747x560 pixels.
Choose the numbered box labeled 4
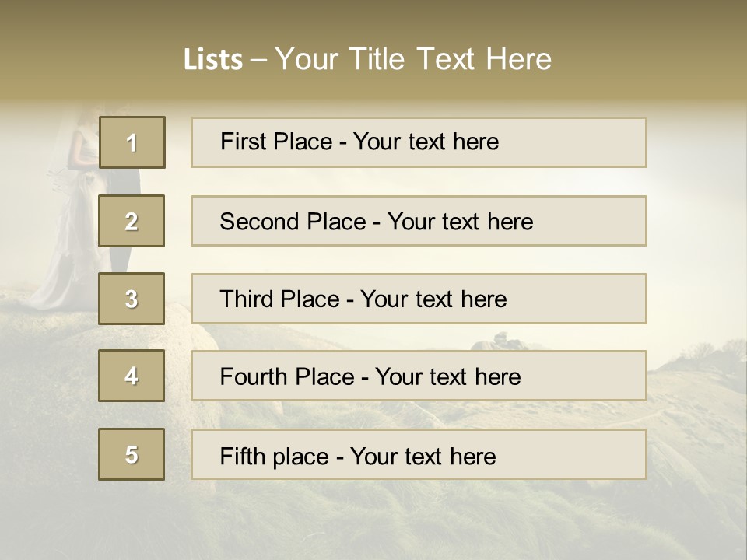[x=132, y=376]
